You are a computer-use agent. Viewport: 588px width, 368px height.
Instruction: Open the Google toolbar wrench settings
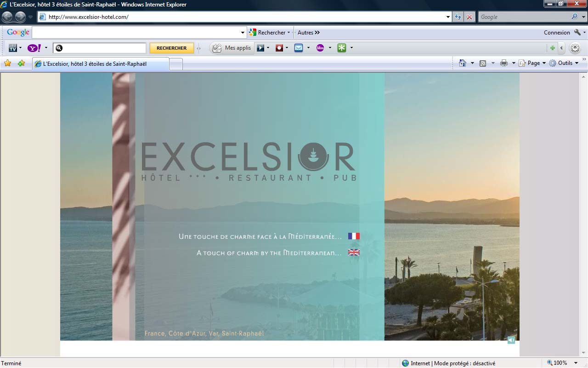pyautogui.click(x=577, y=33)
